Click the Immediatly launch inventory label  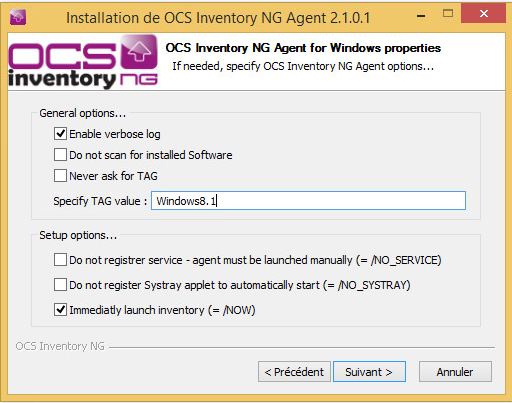pos(162,310)
